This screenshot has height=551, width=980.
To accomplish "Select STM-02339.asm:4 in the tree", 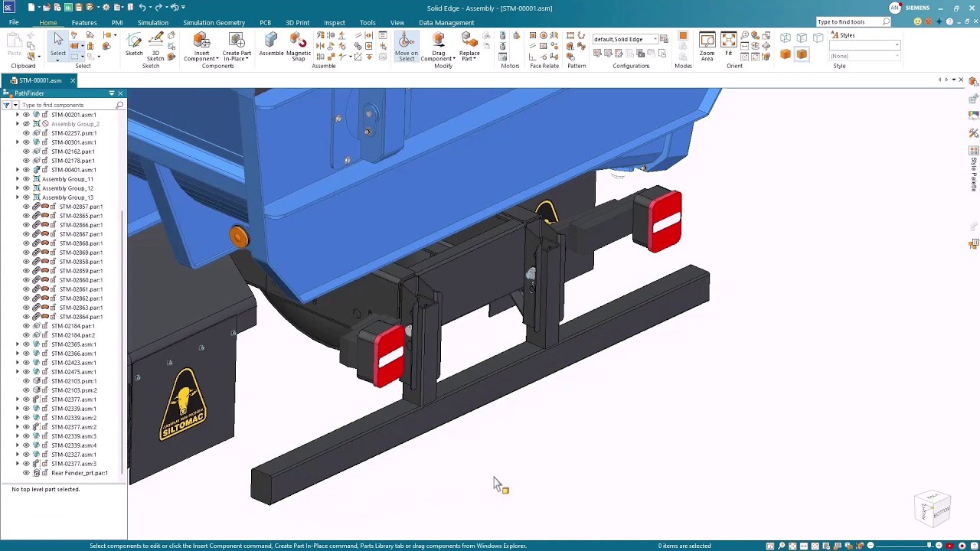I will pos(73,445).
